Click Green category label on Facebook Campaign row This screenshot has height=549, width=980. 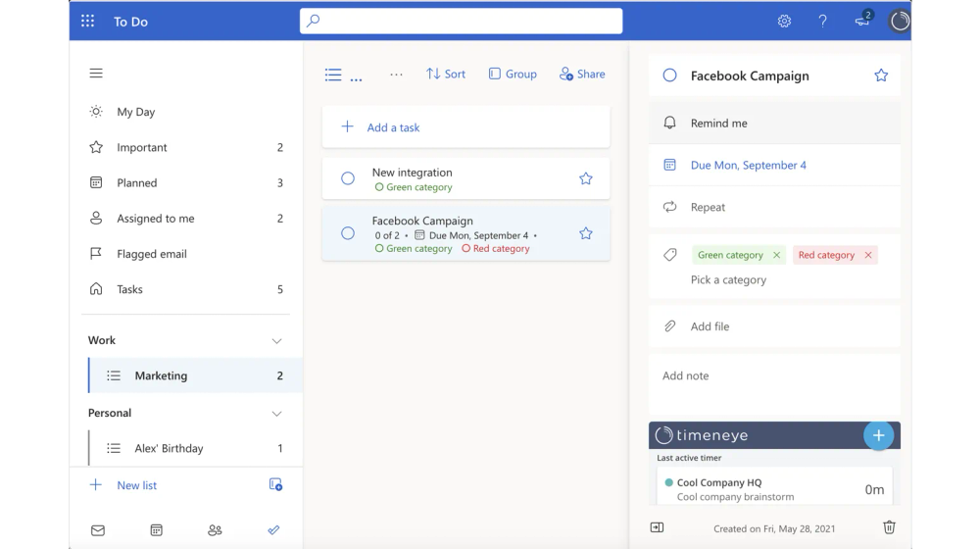pyautogui.click(x=414, y=249)
